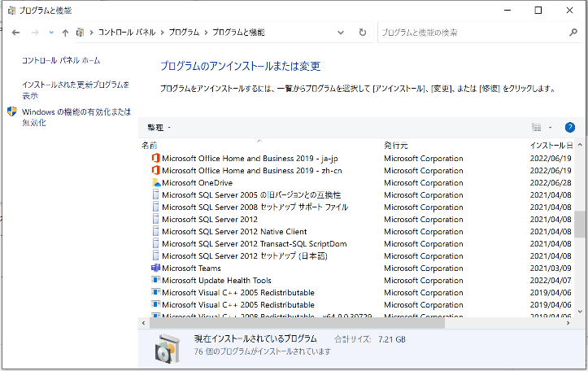Screen dimensions: 588x371
Task: Click installed programs icon in details pane
Action: click(x=166, y=348)
